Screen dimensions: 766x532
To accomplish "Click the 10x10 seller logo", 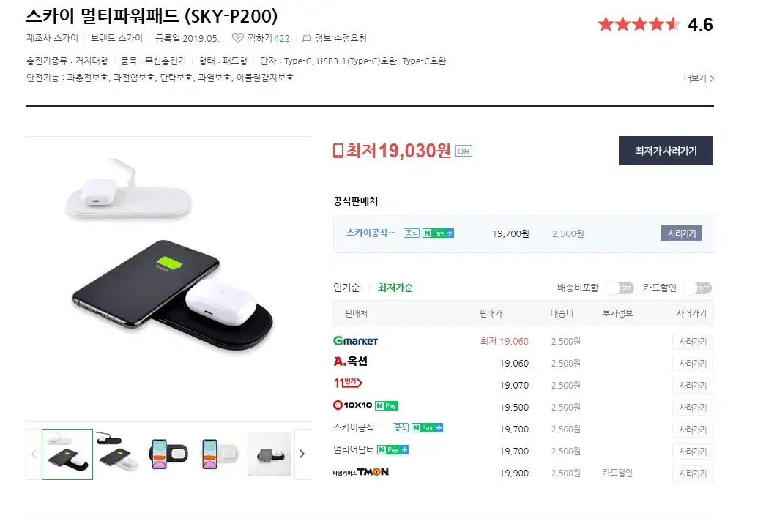I will 352,405.
